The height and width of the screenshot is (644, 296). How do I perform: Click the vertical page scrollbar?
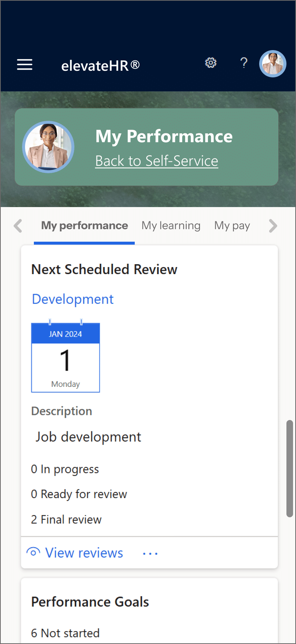point(290,468)
